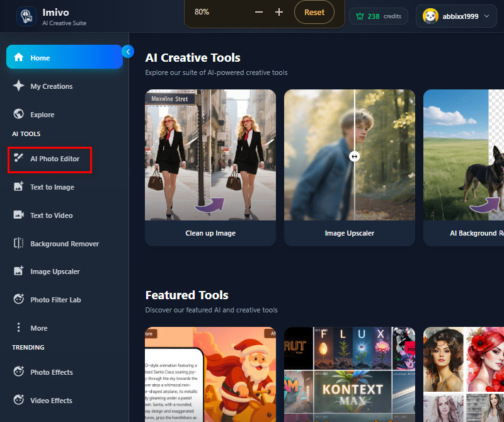Click the Video Effects icon
The image size is (504, 422).
click(19, 399)
